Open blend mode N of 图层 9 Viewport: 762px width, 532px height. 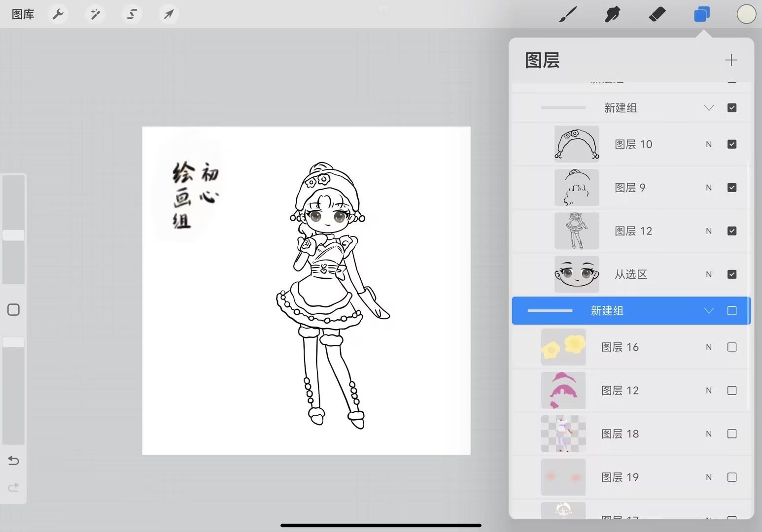709,188
